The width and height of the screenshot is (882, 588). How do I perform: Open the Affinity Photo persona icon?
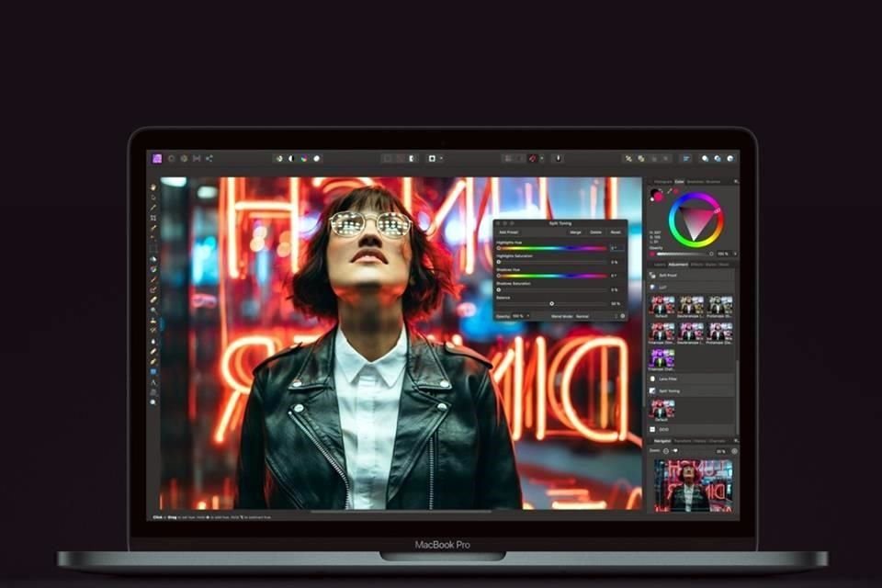[x=158, y=158]
